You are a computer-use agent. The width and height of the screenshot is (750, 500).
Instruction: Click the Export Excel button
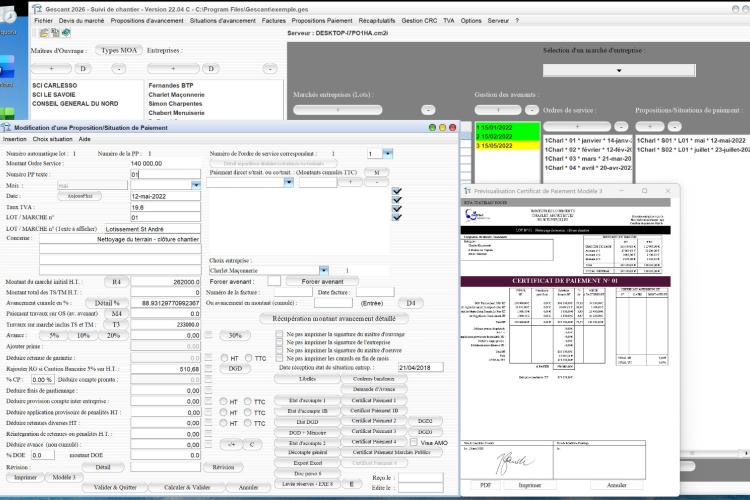click(x=308, y=463)
